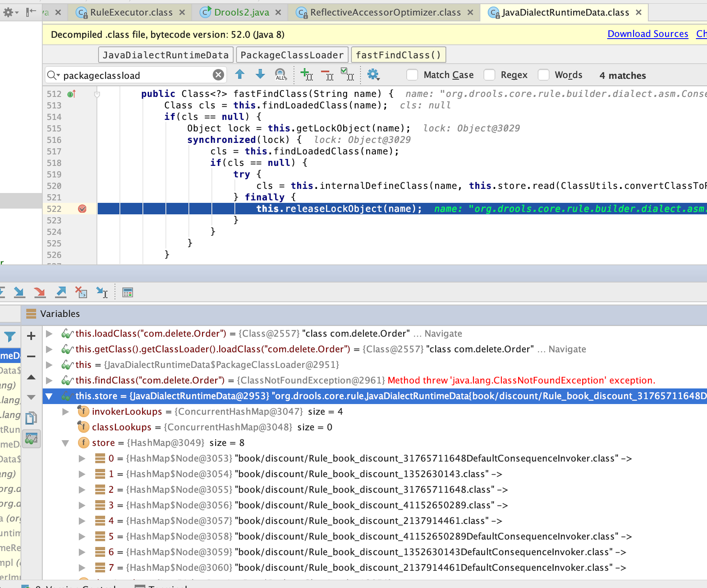
Task: Expand HashMap entry 0 node
Action: tap(82, 458)
